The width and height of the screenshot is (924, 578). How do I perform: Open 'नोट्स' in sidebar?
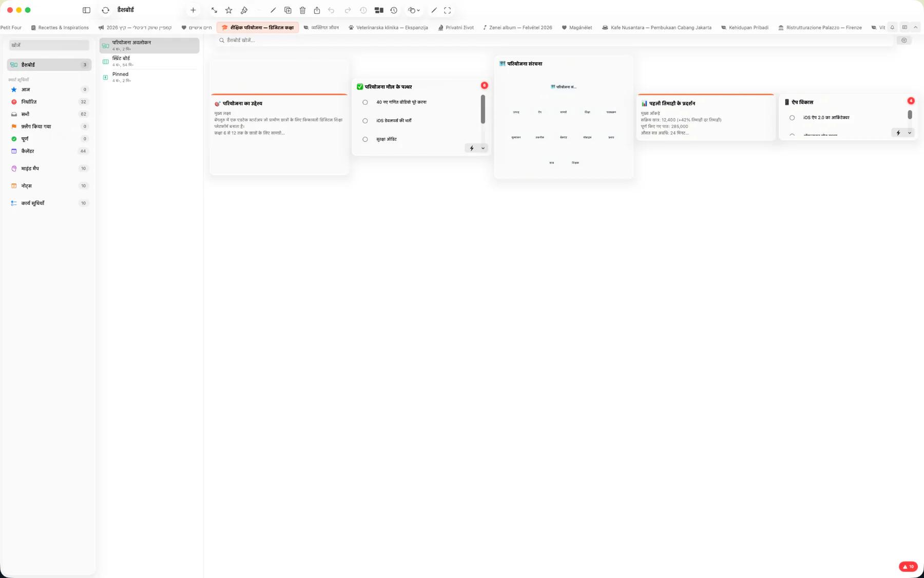pyautogui.click(x=49, y=186)
